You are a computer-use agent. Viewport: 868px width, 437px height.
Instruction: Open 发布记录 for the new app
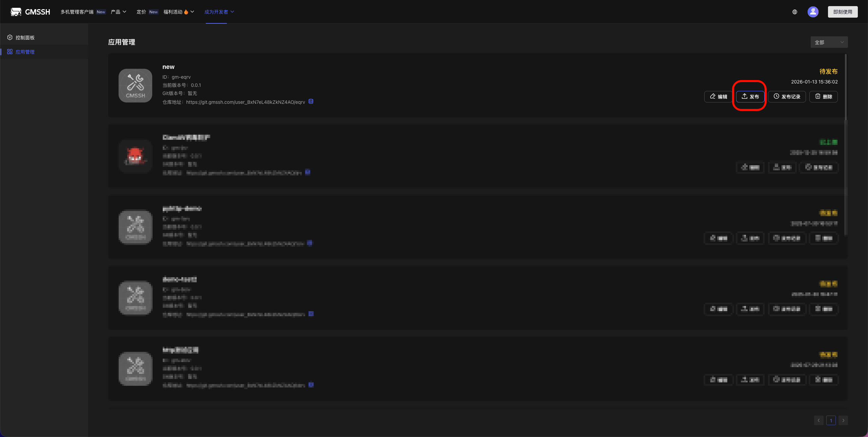tap(787, 97)
